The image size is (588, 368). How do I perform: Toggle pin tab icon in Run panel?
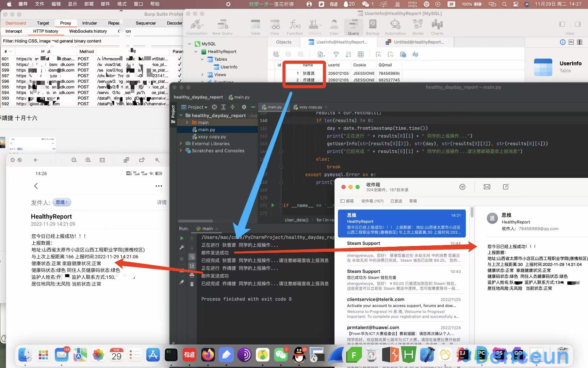[182, 282]
